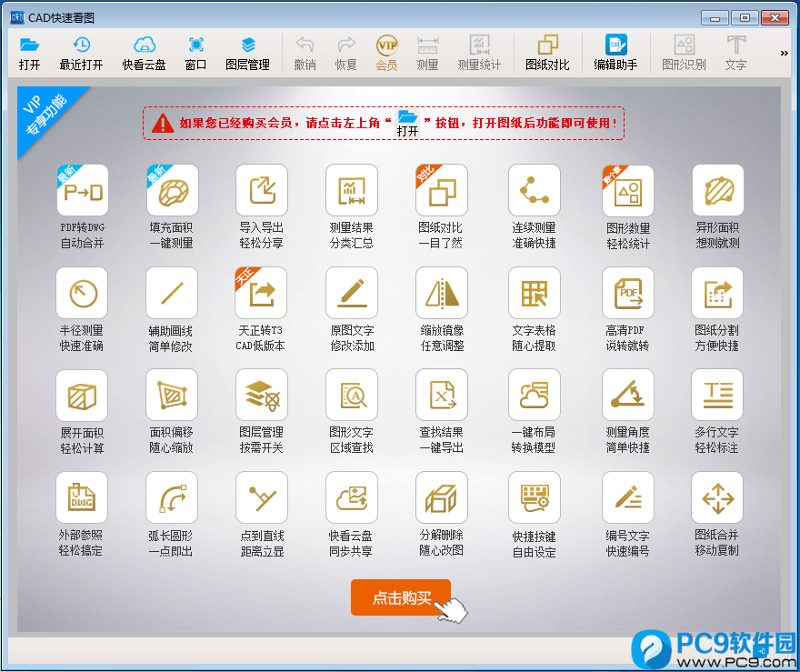
Task: Open the VIP 会员 membership button
Action: (x=386, y=53)
